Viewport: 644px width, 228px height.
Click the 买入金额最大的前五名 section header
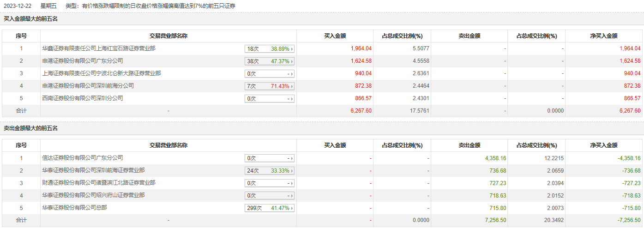pyautogui.click(x=30, y=19)
